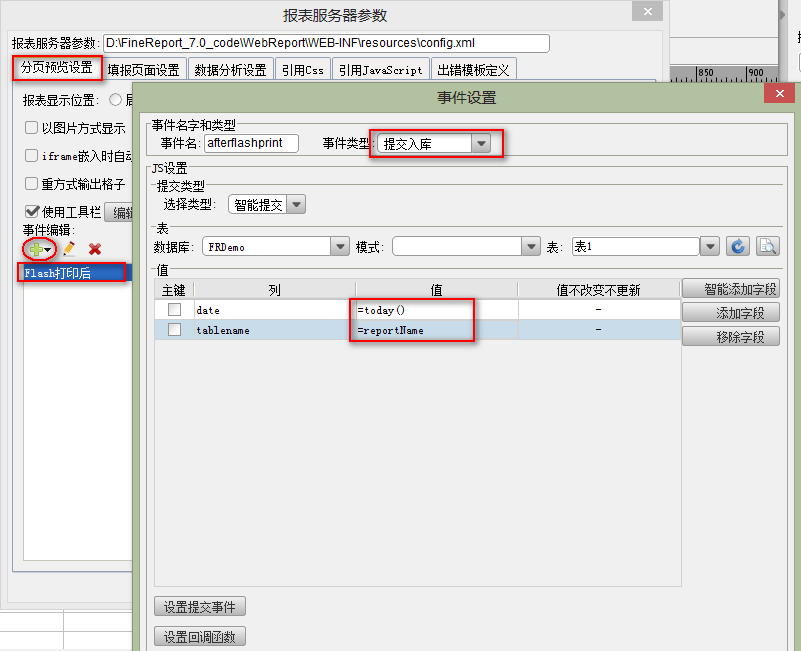Switch to 数据分析设置 tab
The image size is (801, 651).
231,70
